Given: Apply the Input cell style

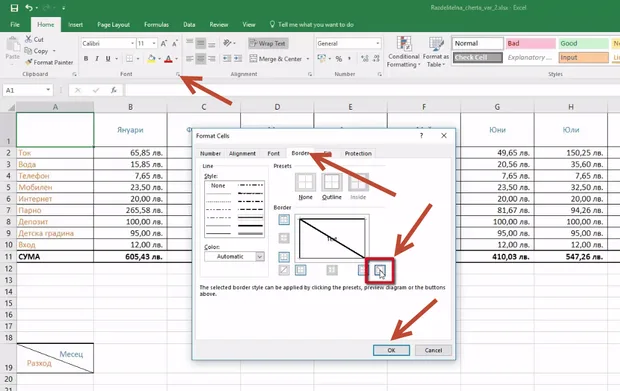Looking at the screenshot, I should pos(583,58).
